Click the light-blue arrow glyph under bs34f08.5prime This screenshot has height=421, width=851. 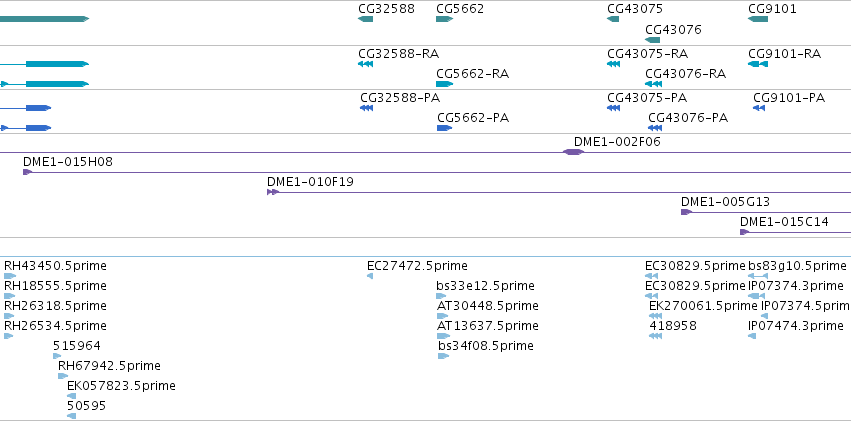[x=443, y=356]
